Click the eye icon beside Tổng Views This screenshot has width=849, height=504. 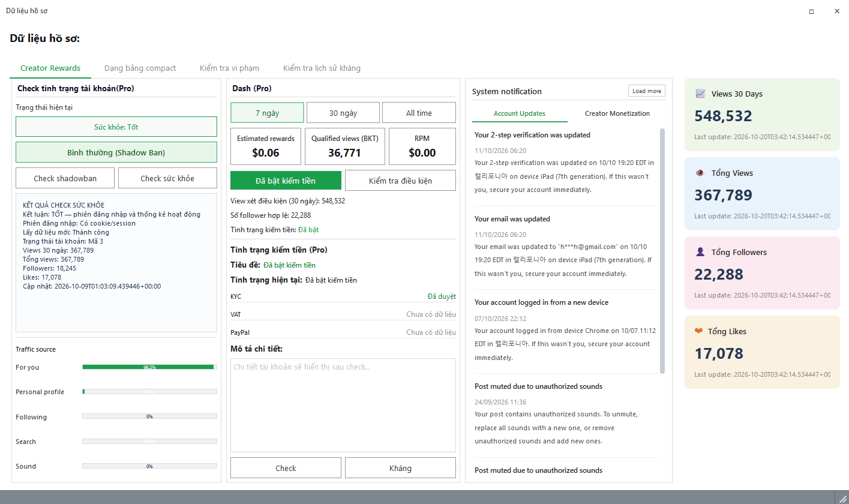click(700, 173)
